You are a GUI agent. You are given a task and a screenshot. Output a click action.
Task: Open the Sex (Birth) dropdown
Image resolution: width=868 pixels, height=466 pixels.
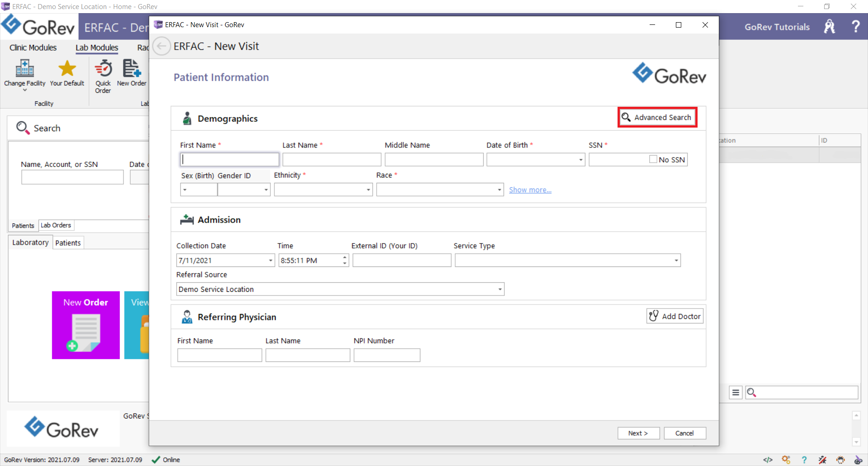pyautogui.click(x=185, y=190)
